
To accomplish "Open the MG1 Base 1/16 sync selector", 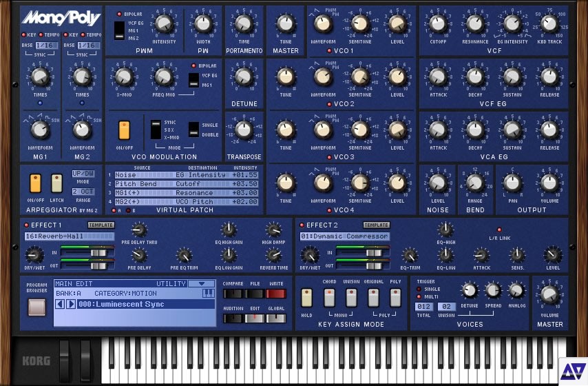I will (47, 45).
